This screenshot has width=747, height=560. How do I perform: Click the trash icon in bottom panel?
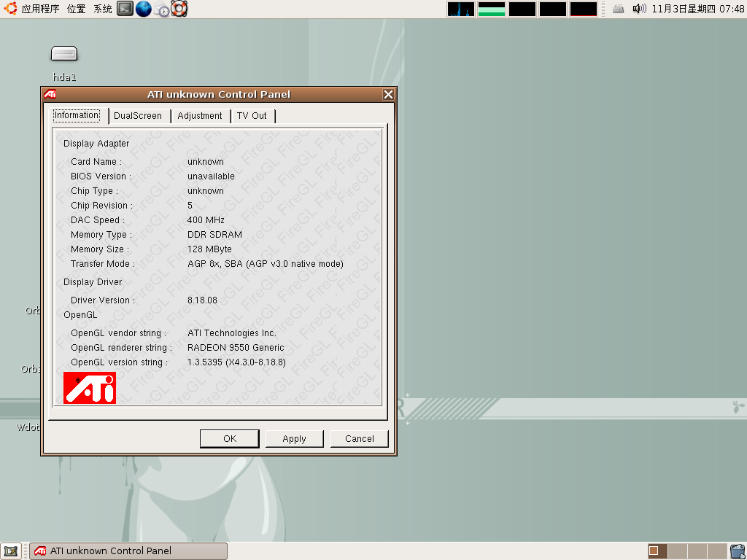pyautogui.click(x=738, y=551)
